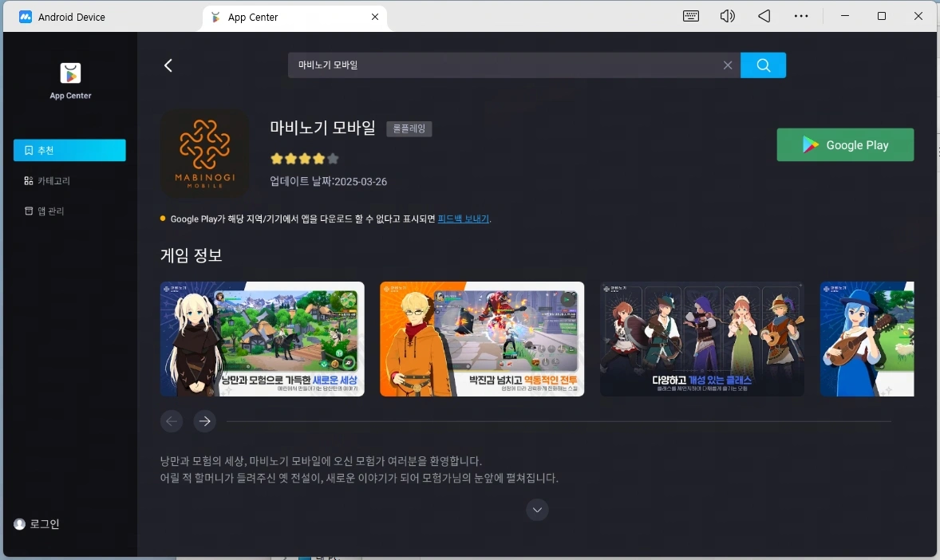Viewport: 940px width, 560px height.
Task: Open the first gameplay screenshot thumbnail
Action: point(262,338)
